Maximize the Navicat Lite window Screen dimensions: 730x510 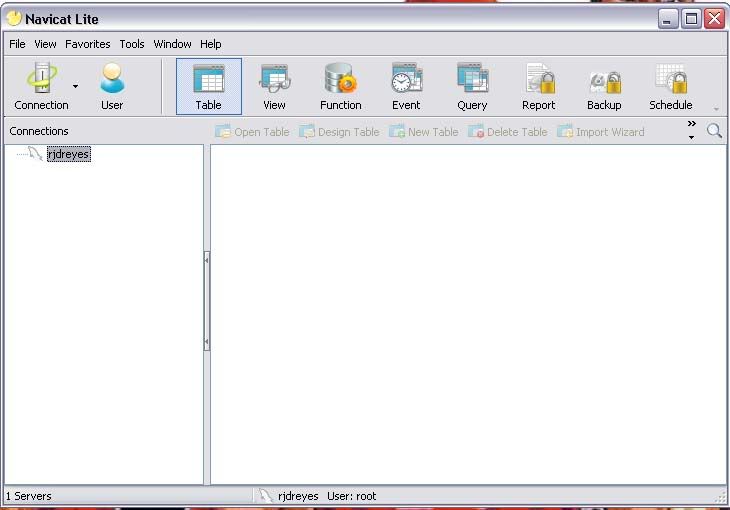pos(691,19)
